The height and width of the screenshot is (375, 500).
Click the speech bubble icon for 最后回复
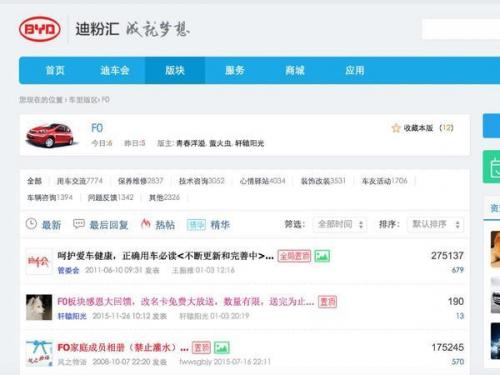79,224
